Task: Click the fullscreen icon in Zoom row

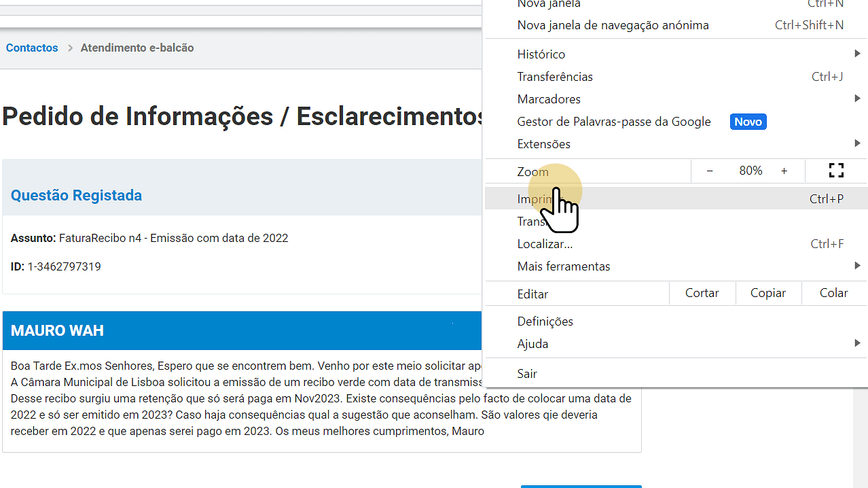Action: (x=836, y=171)
